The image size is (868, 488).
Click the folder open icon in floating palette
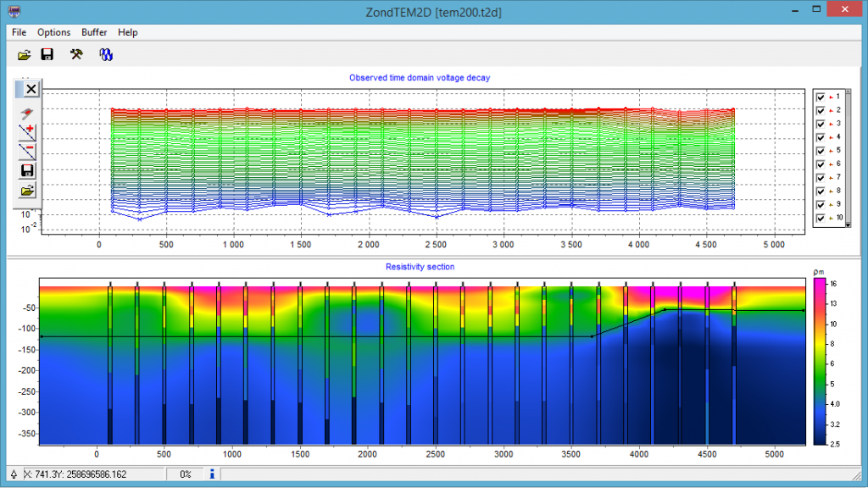point(28,191)
